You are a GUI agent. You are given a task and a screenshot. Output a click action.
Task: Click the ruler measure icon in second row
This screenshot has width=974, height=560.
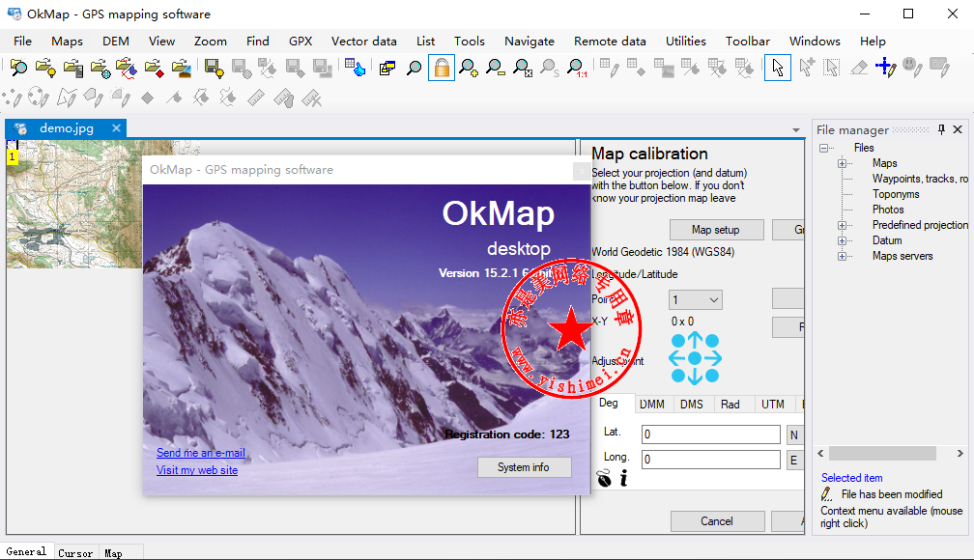coord(256,98)
